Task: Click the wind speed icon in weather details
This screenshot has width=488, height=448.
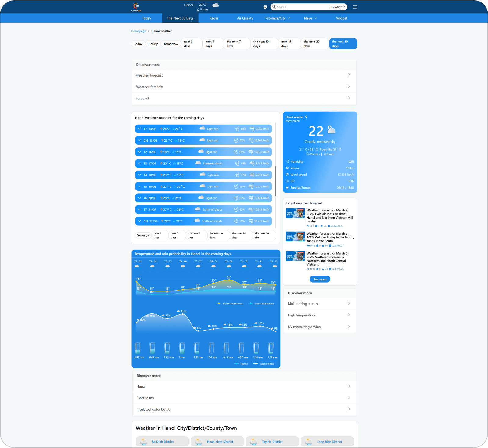Action: click(287, 175)
